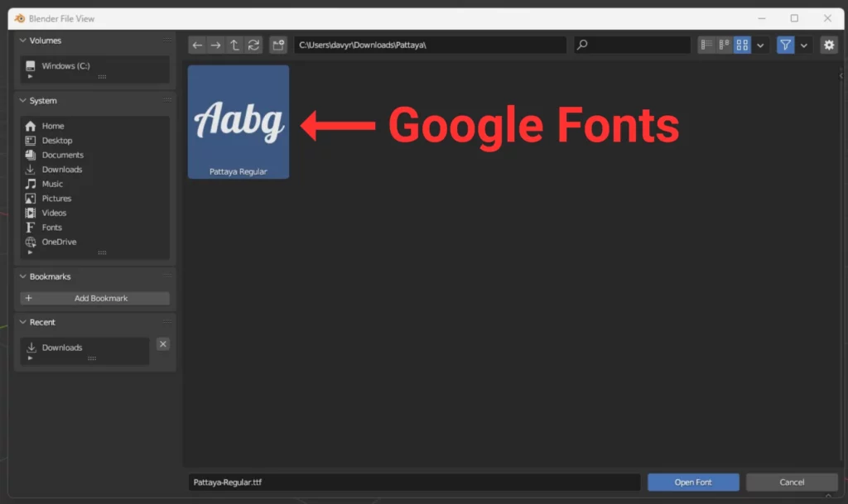This screenshot has height=504, width=848.
Task: Expand the System list arrow
Action: pyautogui.click(x=31, y=252)
